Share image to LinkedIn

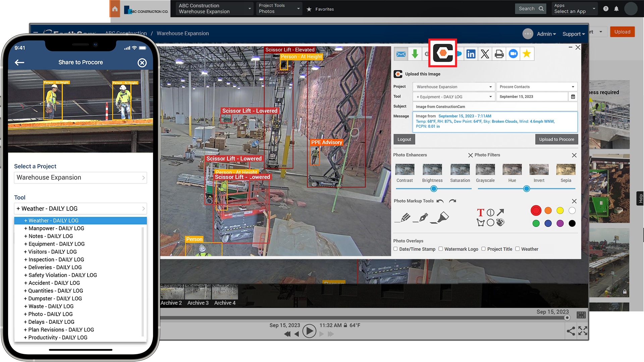471,54
